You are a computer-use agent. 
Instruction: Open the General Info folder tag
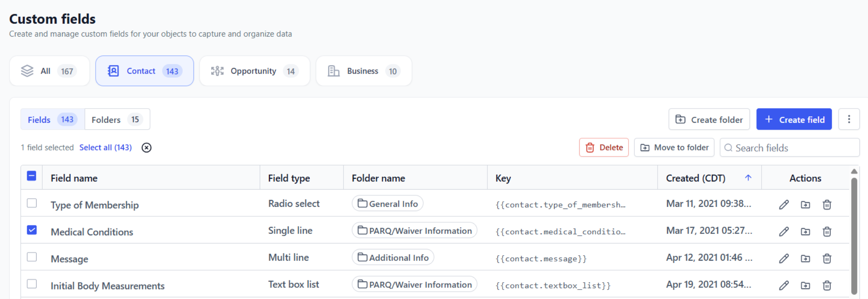387,203
